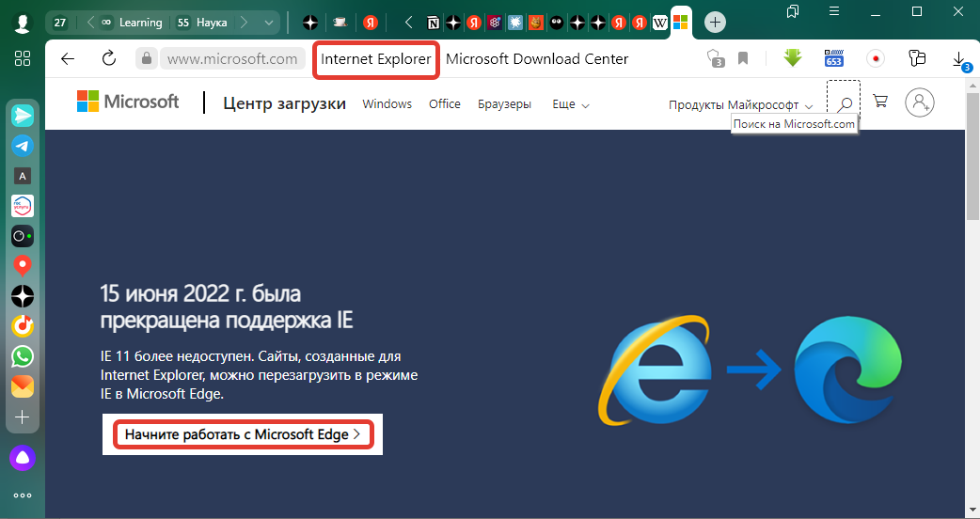Open the Браузеры navigation link
Viewport: 980px width, 519px height.
(x=504, y=104)
